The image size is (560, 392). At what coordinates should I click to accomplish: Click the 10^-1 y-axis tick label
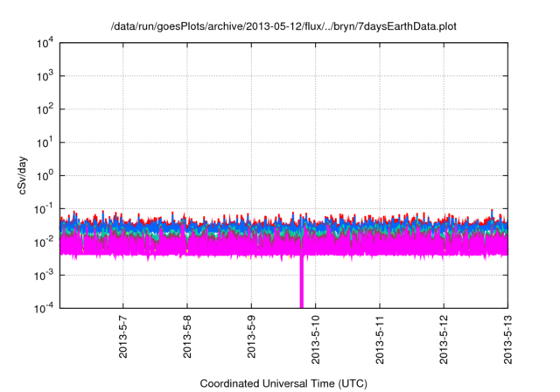pyautogui.click(x=44, y=208)
